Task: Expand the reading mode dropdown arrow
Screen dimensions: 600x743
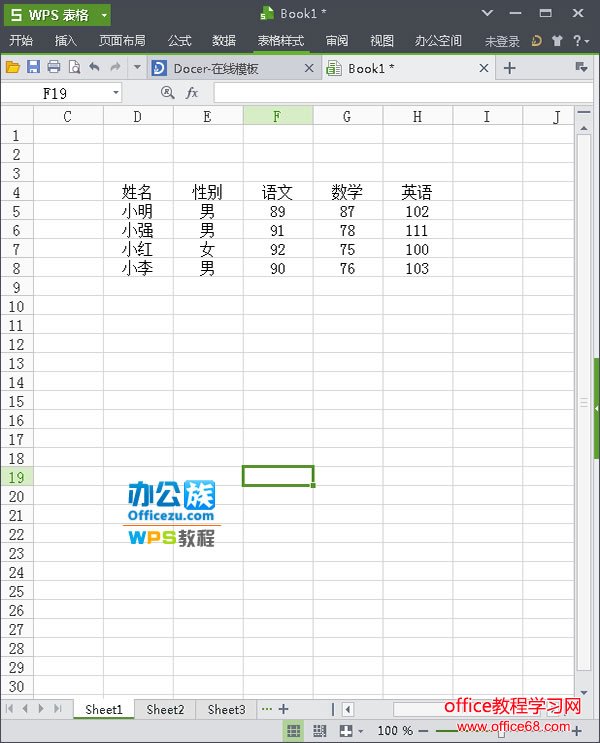Action: click(x=361, y=731)
